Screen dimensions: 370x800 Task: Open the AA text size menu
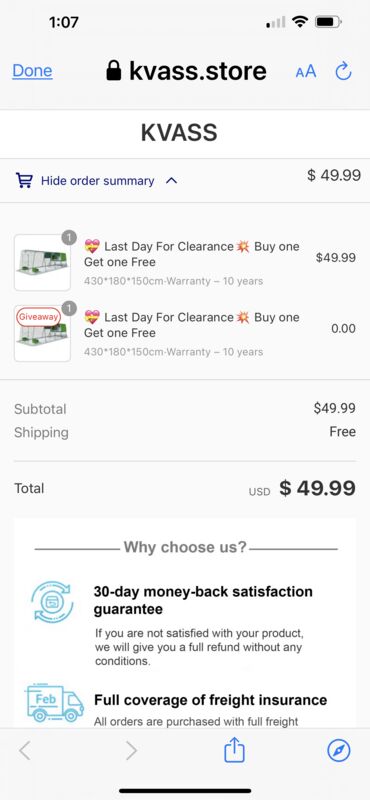(x=306, y=71)
